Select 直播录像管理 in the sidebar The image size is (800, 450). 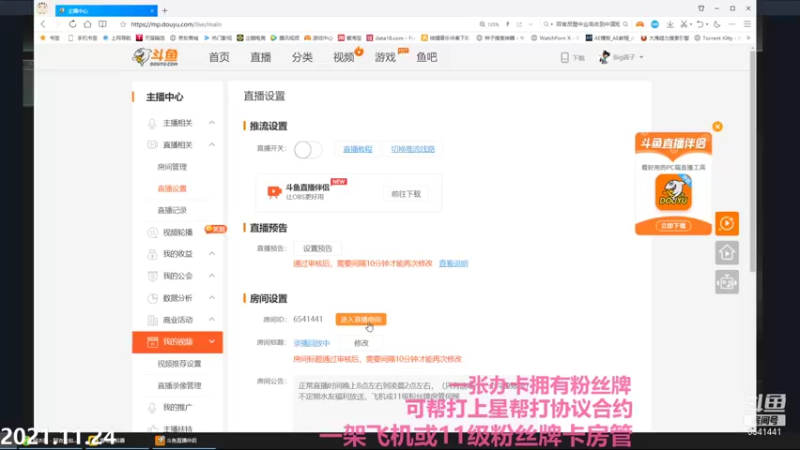179,386
